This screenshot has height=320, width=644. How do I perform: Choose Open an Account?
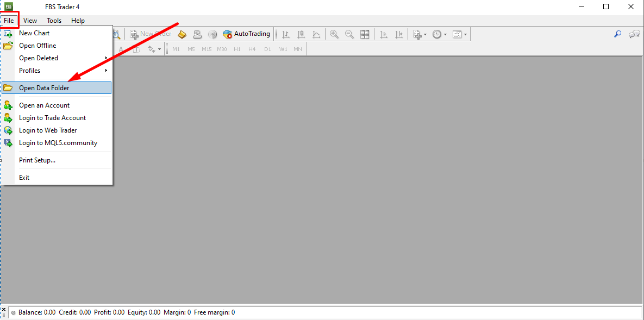57,105
